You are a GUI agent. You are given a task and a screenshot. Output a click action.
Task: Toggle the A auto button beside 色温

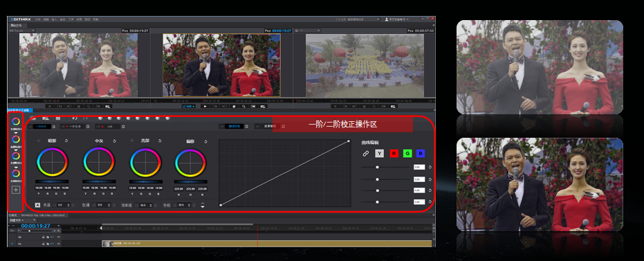coord(37,205)
